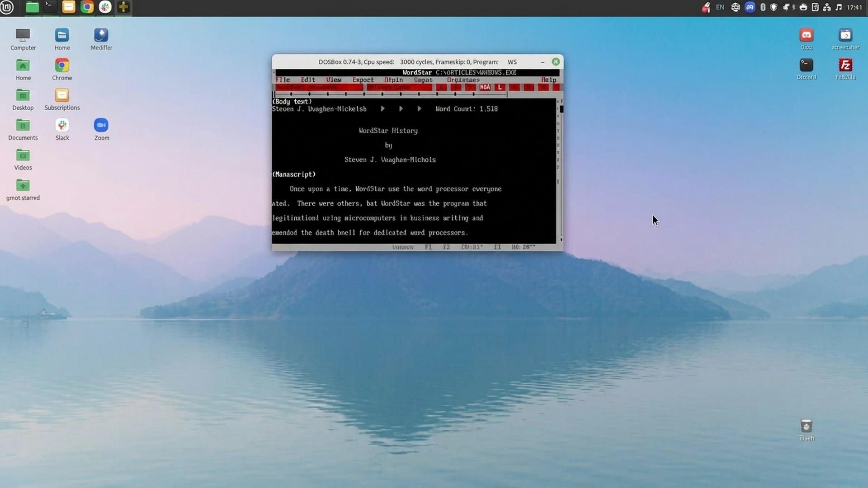Open the blue Home desktop icon
Image resolution: width=868 pixels, height=488 pixels.
62,39
